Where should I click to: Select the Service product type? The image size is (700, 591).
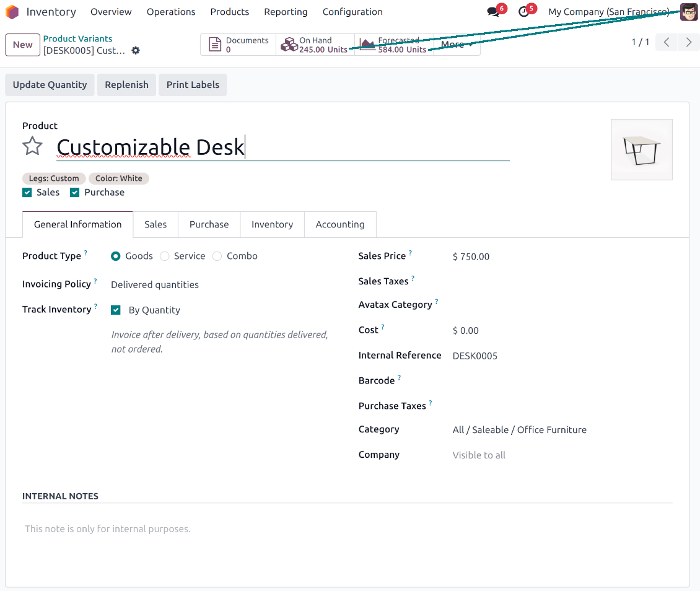coord(165,256)
